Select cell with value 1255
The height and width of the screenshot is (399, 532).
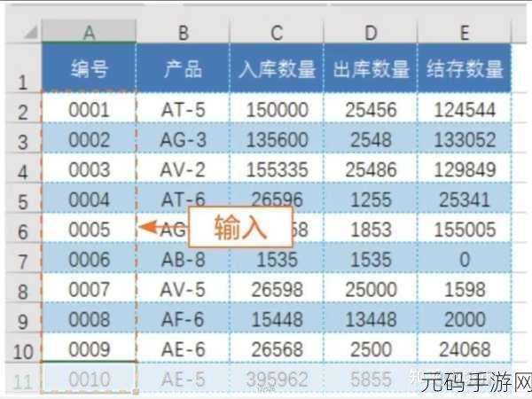click(371, 198)
